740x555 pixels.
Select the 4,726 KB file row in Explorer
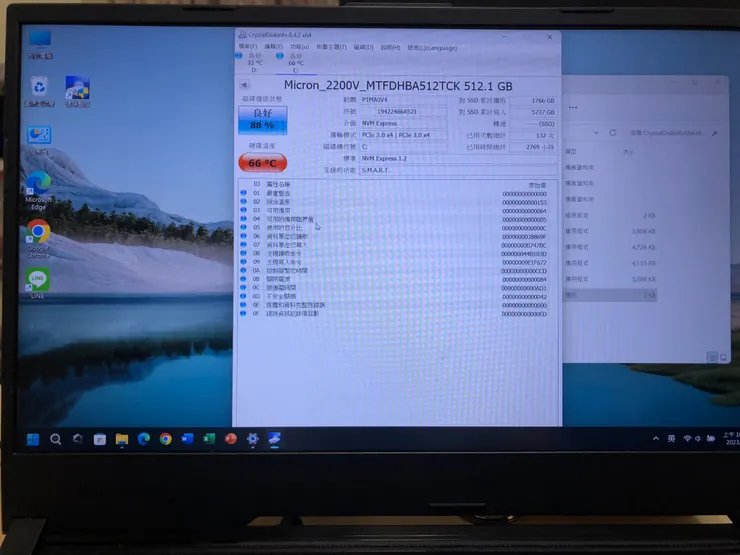pyautogui.click(x=611, y=247)
